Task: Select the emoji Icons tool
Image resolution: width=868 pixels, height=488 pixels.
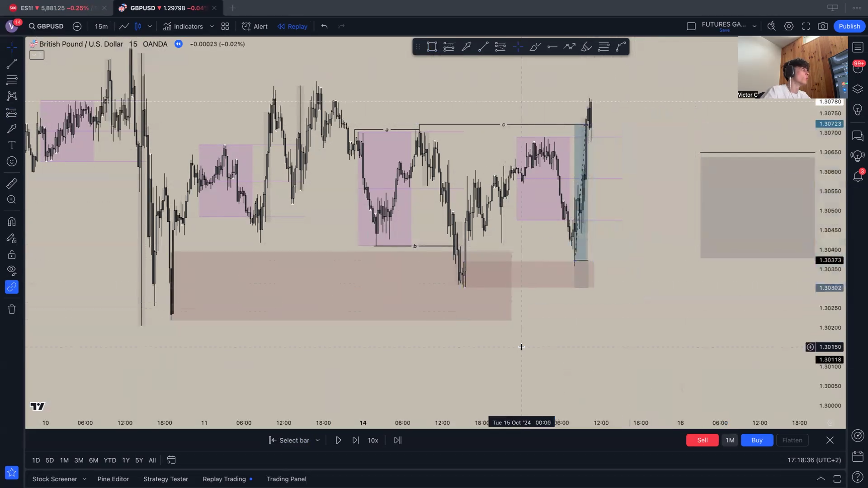Action: (x=12, y=161)
